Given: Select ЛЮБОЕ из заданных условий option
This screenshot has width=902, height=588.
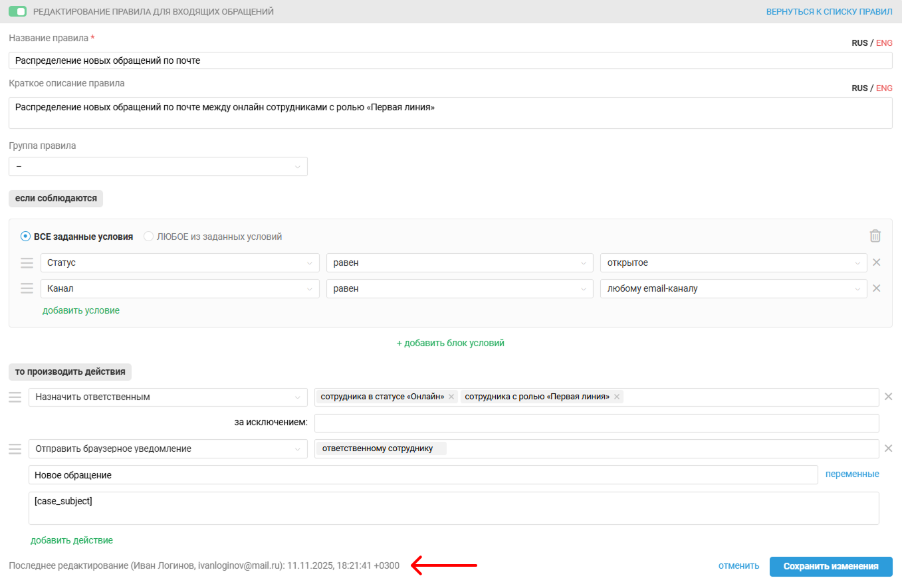Looking at the screenshot, I should [148, 237].
